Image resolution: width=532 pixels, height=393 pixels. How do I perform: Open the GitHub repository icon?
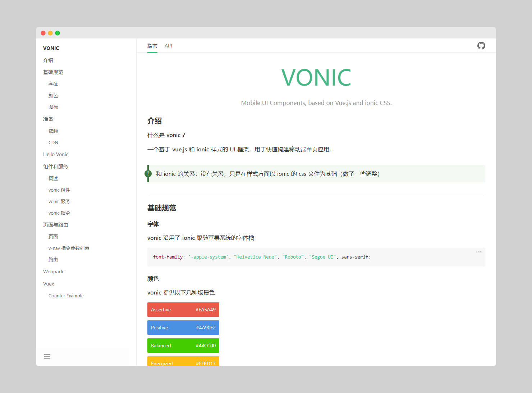481,46
